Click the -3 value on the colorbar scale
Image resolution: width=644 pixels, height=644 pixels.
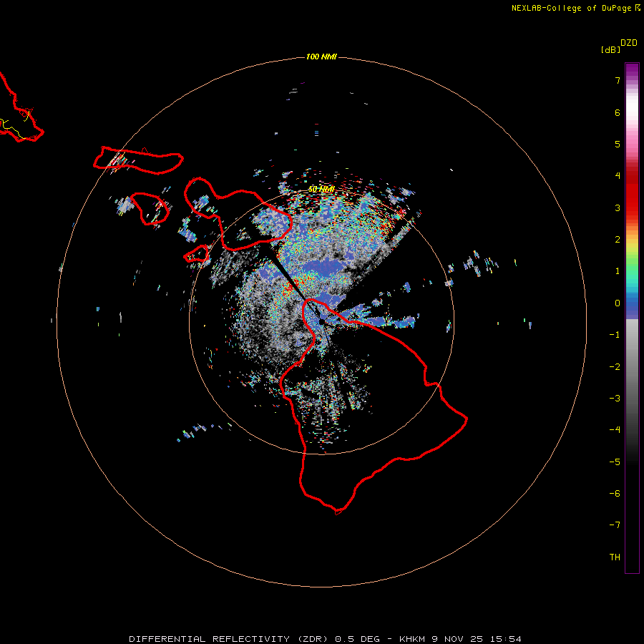[615, 399]
